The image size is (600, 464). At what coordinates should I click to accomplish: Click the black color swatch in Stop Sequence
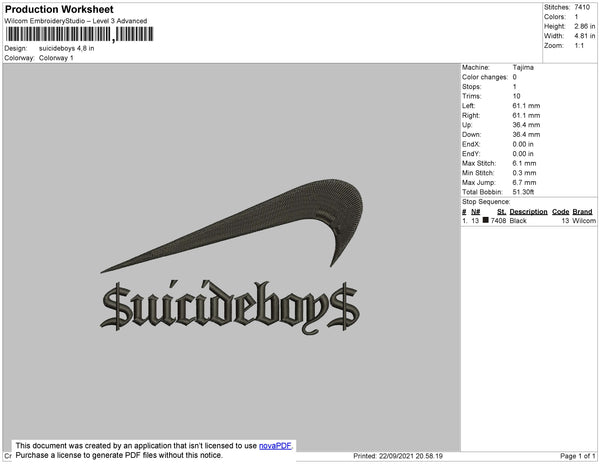coord(486,220)
